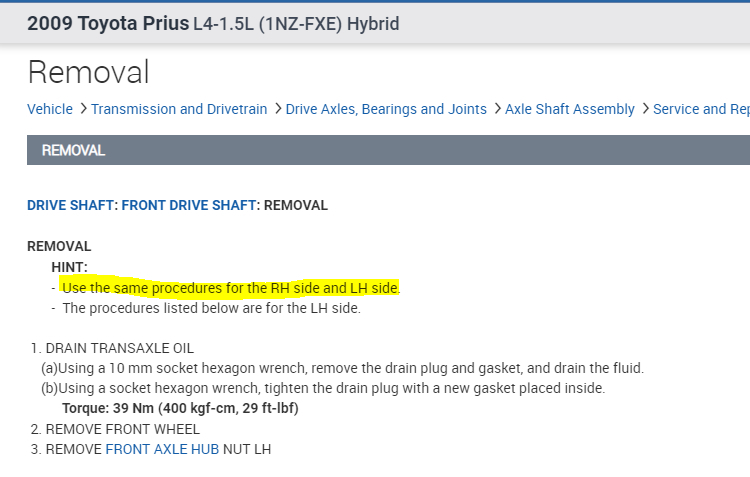Open the truncated Service and Repair breadcrumb

(x=700, y=109)
